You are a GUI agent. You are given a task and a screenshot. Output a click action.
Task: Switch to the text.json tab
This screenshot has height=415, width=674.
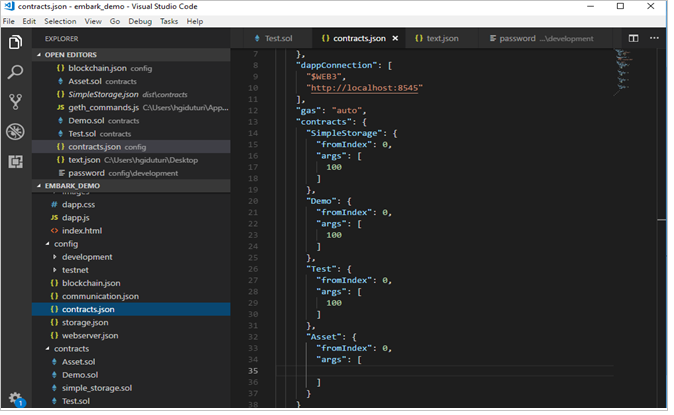click(440, 39)
